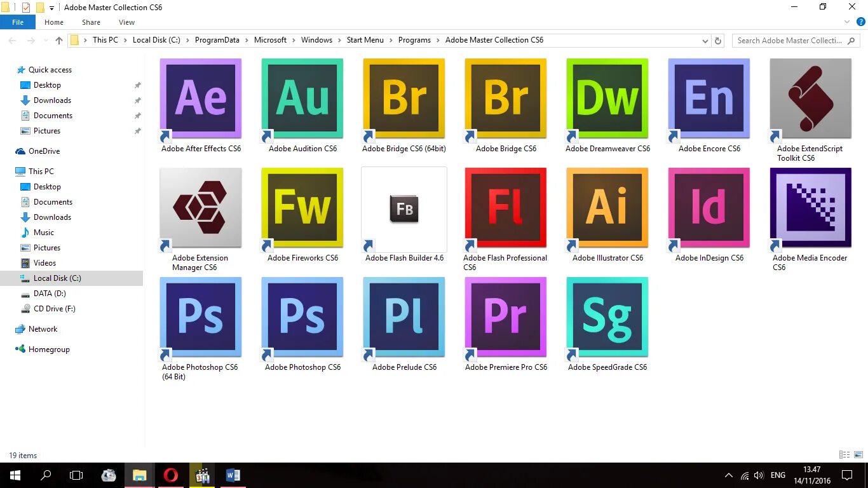
Task: Click the Adobe Bridge CS6 (64bit) icon
Action: 404,98
